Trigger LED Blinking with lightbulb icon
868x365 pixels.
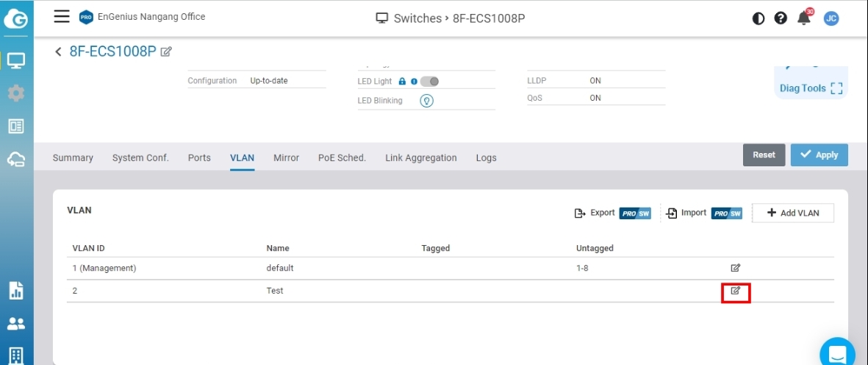(426, 101)
